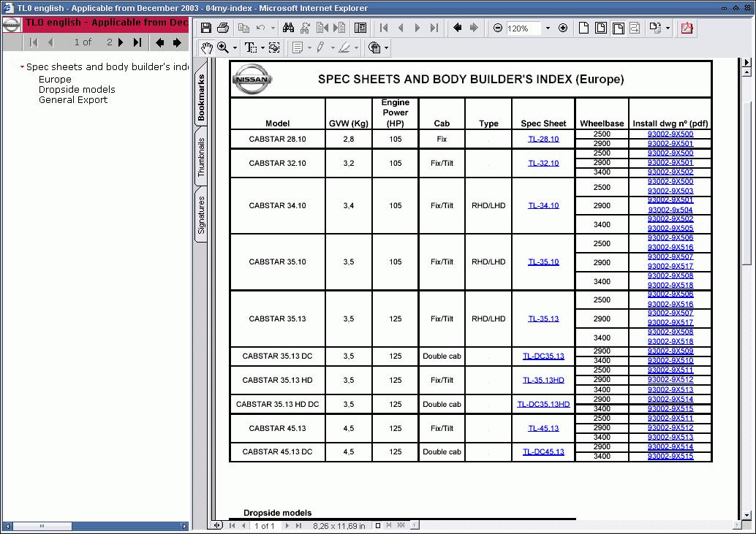Set Fit Width page view
The width and height of the screenshot is (756, 534).
pos(618,28)
